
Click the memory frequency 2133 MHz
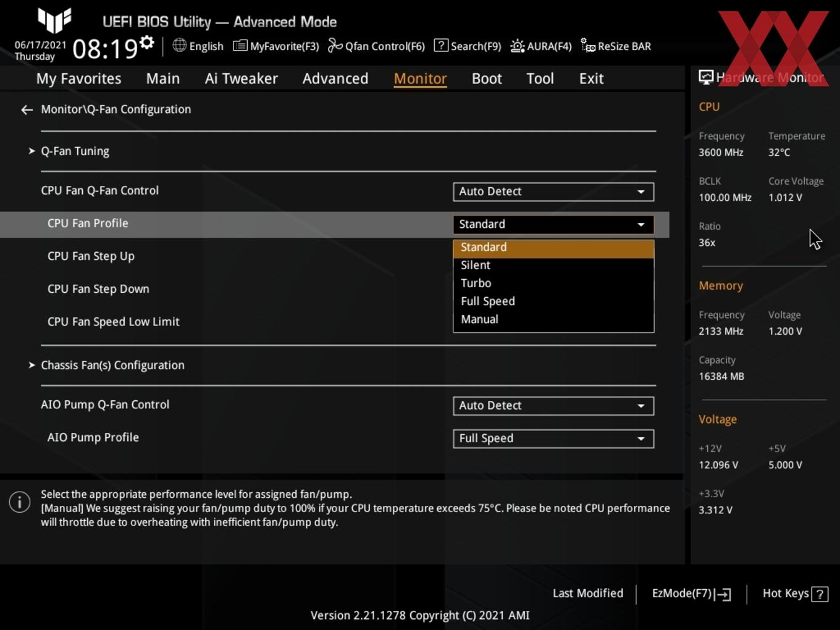pos(721,332)
